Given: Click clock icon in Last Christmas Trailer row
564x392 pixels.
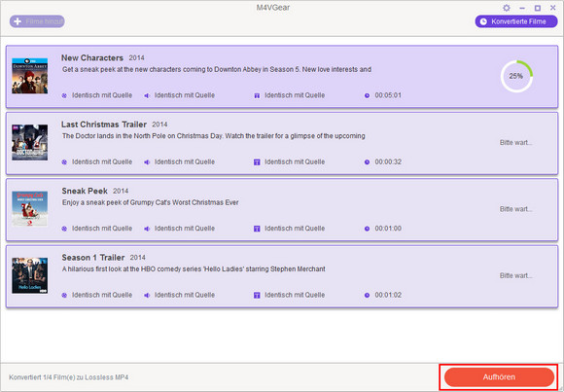Looking at the screenshot, I should (367, 162).
